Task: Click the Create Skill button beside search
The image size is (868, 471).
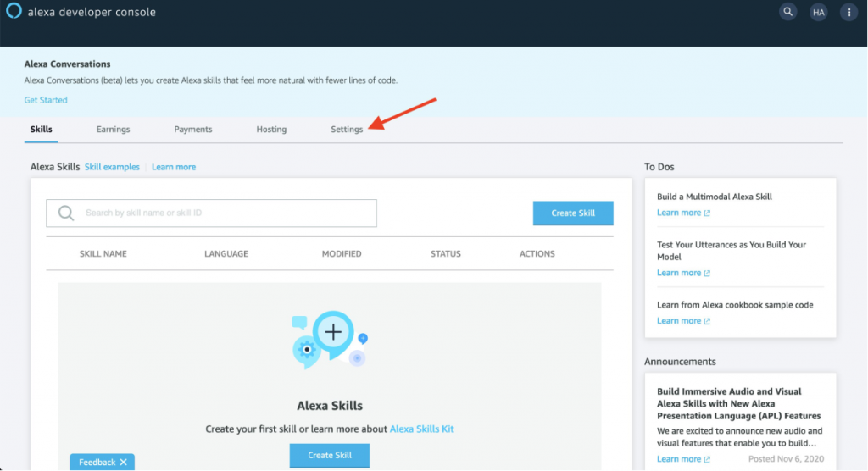Action: 573,213
